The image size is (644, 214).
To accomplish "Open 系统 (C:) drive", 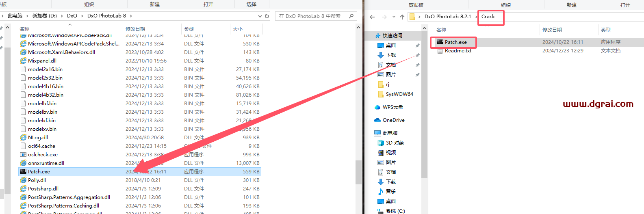I will 395,211.
